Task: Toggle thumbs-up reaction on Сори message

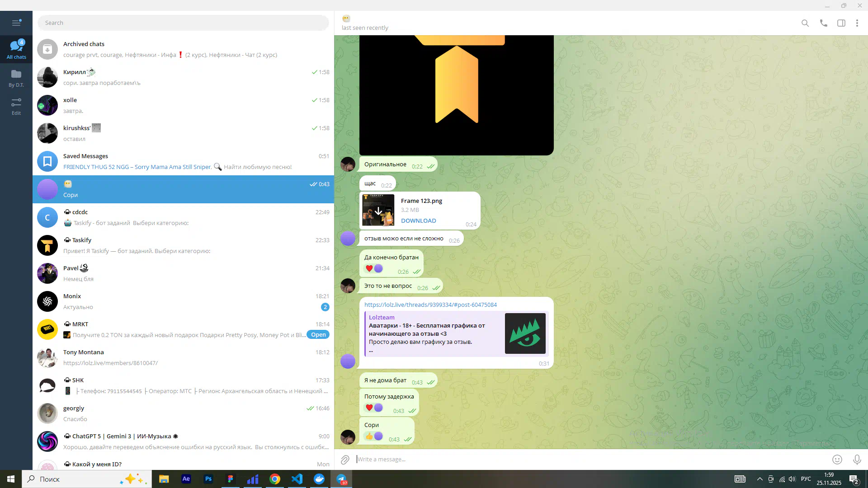Action: (369, 436)
